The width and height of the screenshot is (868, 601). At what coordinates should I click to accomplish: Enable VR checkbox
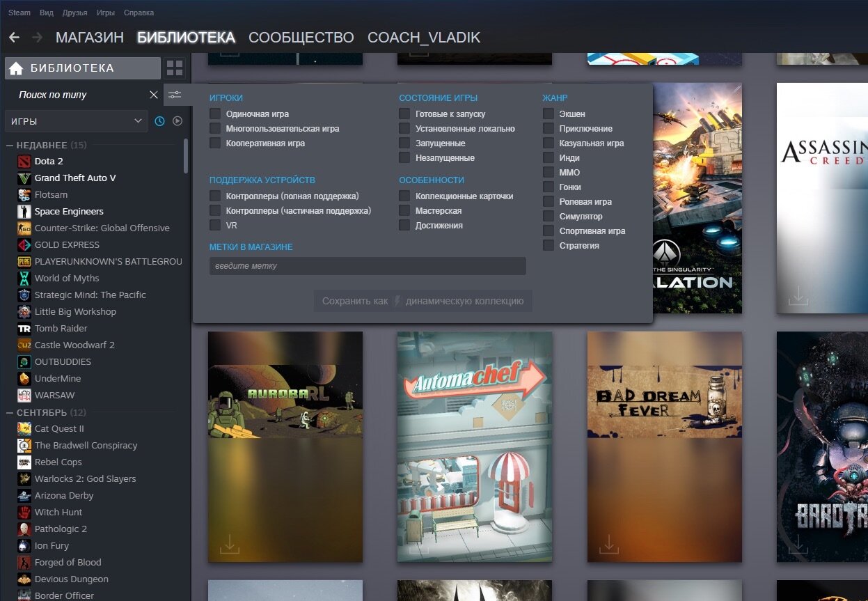point(215,225)
